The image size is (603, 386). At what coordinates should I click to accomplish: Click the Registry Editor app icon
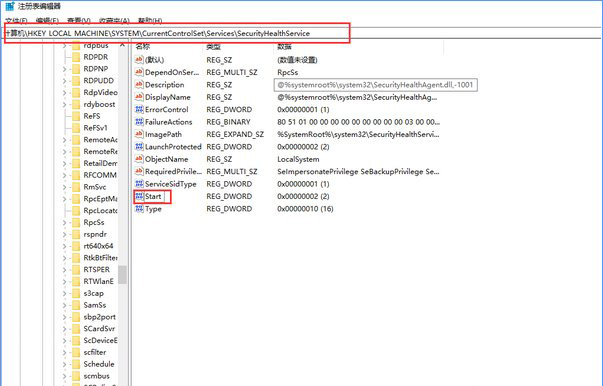point(10,6)
